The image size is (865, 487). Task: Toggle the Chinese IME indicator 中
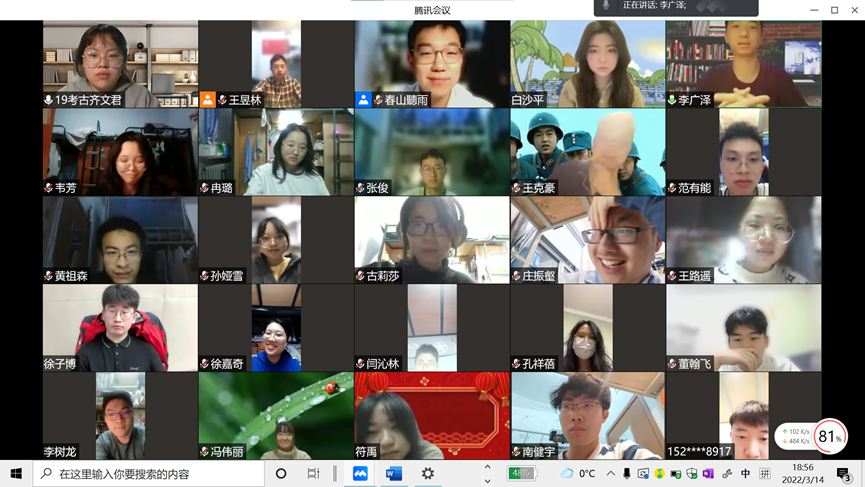(746, 473)
